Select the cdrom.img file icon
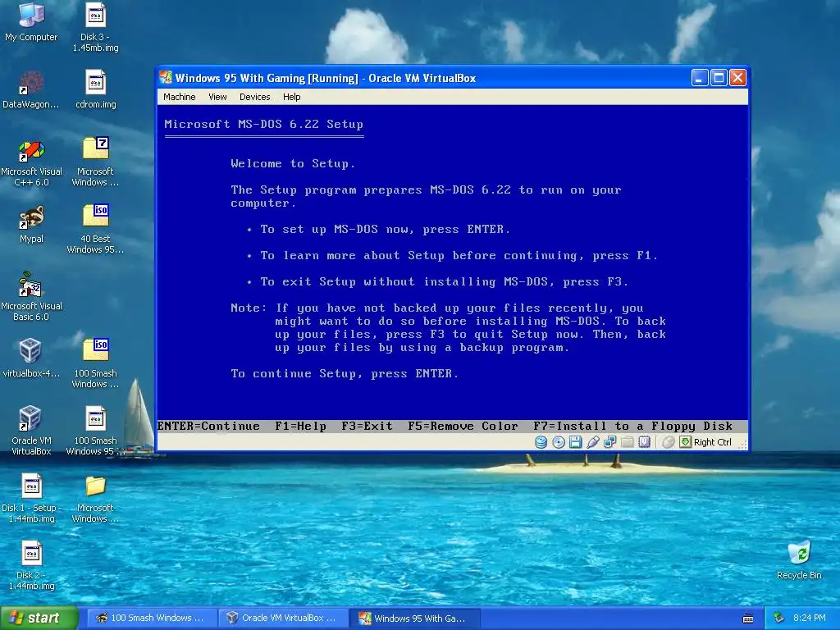 [x=95, y=89]
